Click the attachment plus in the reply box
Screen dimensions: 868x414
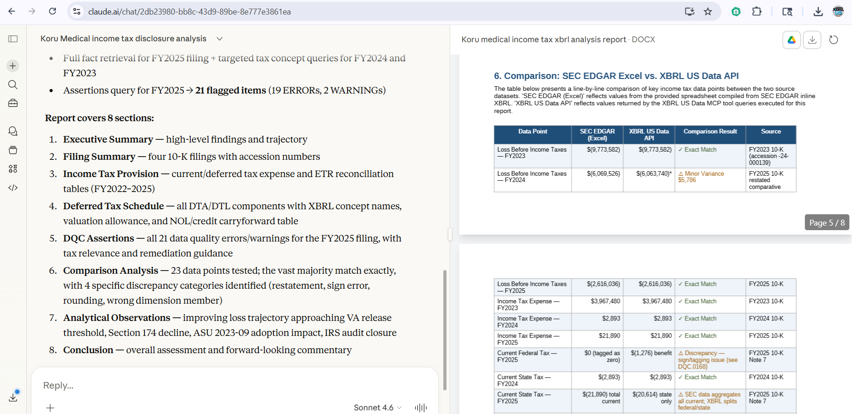(x=50, y=408)
